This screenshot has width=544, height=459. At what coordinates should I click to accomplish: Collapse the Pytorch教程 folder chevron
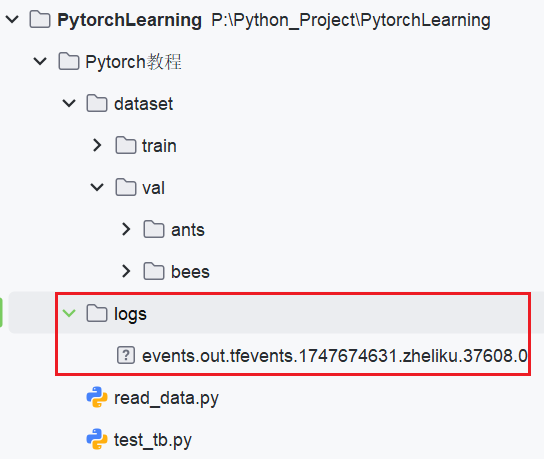tap(40, 62)
